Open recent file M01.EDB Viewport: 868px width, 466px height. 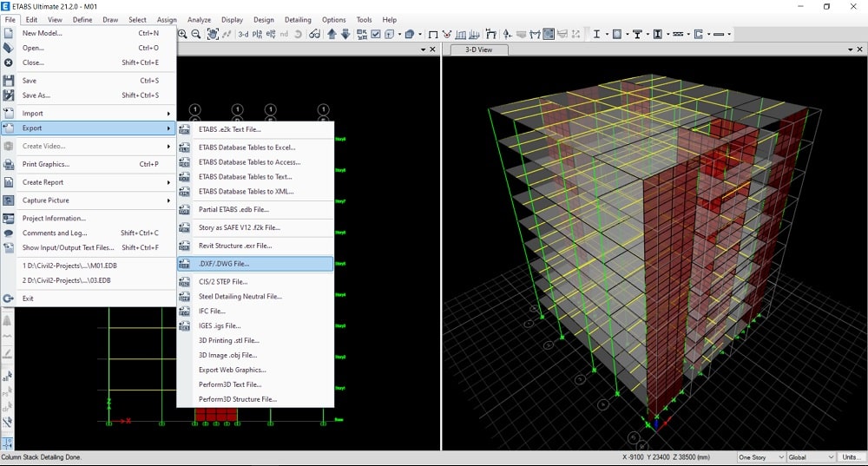point(66,266)
